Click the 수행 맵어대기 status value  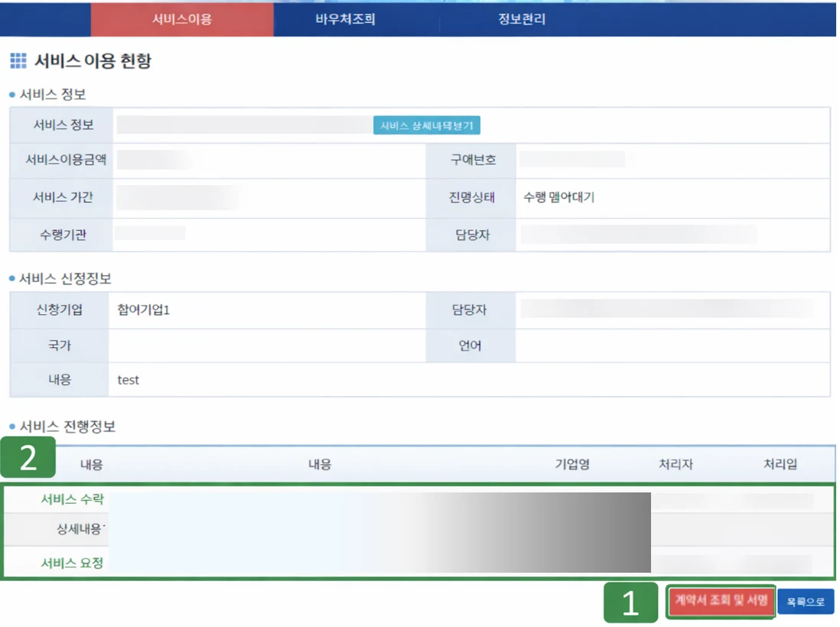tap(558, 197)
